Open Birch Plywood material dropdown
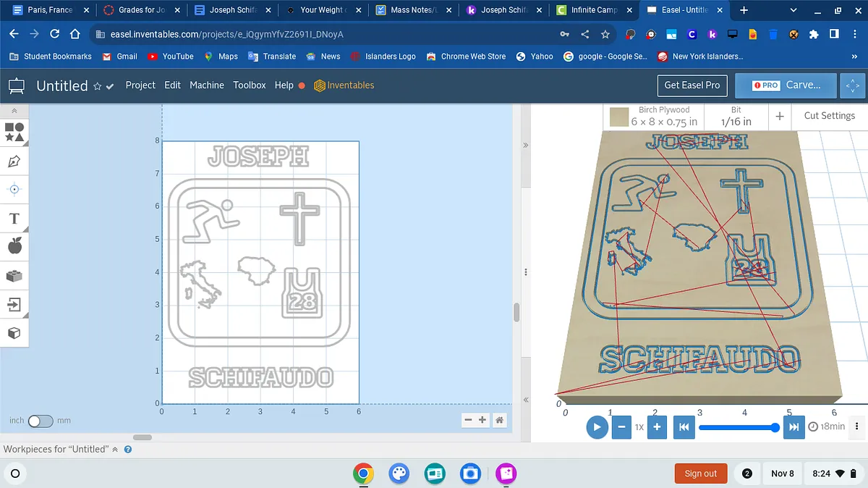 (x=655, y=116)
